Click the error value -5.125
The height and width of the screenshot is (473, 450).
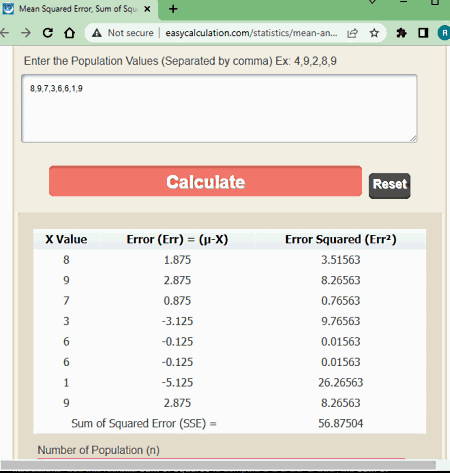click(x=177, y=382)
